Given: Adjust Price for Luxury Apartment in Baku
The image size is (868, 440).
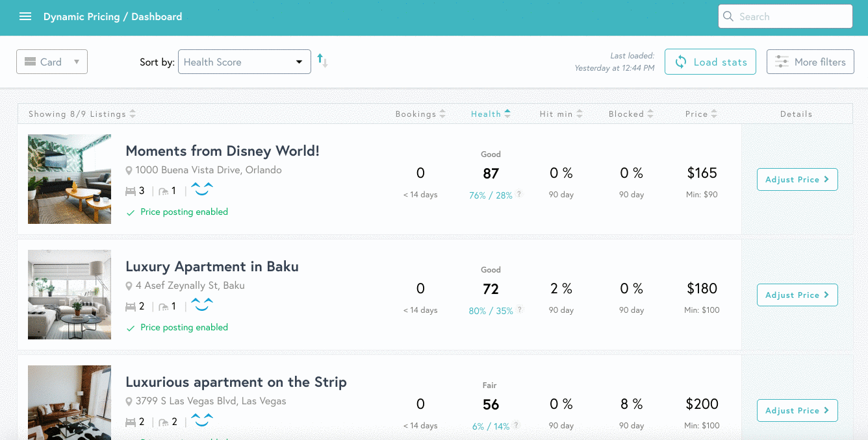Looking at the screenshot, I should point(797,295).
